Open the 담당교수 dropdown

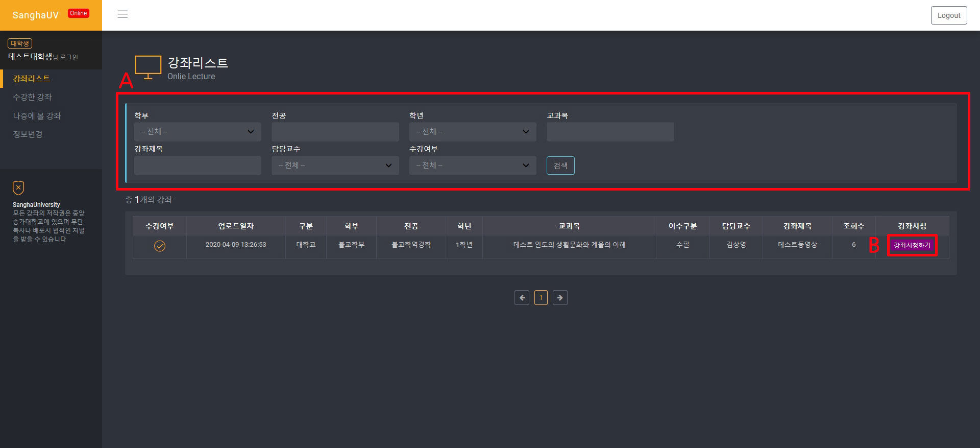click(335, 166)
